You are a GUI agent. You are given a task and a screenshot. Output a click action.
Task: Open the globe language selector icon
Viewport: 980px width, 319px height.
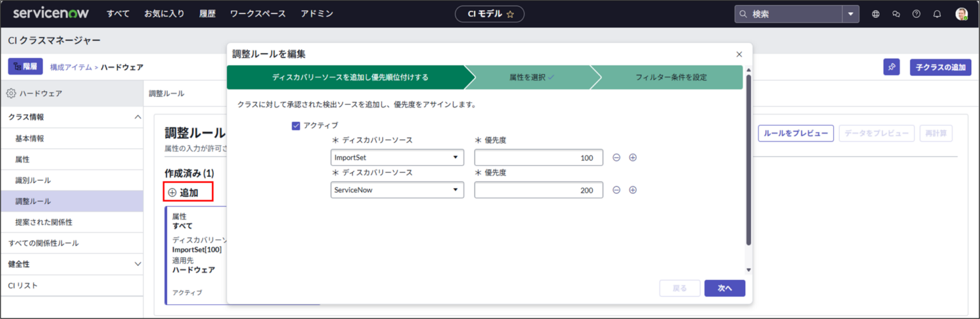point(875,13)
